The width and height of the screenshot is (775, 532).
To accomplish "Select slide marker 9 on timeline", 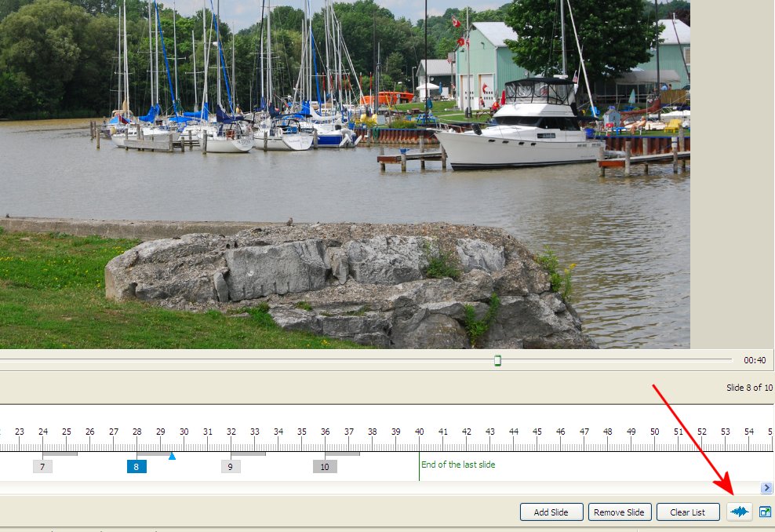I will tap(231, 467).
